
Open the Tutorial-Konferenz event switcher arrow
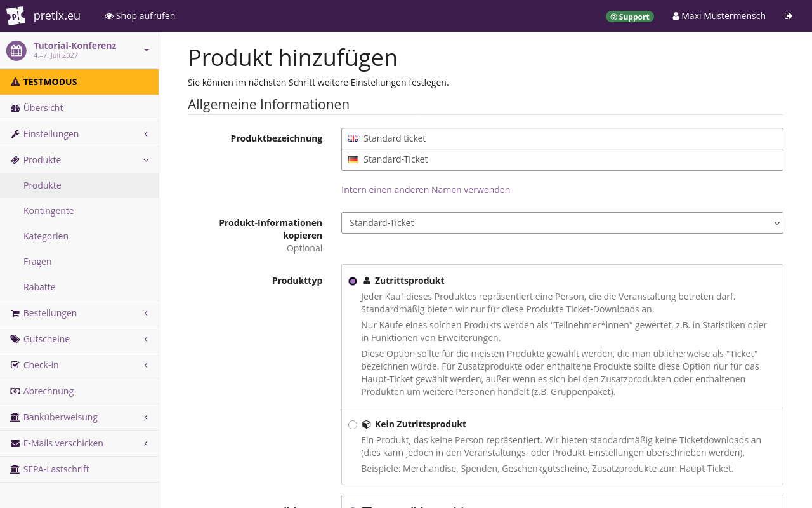pyautogui.click(x=147, y=50)
